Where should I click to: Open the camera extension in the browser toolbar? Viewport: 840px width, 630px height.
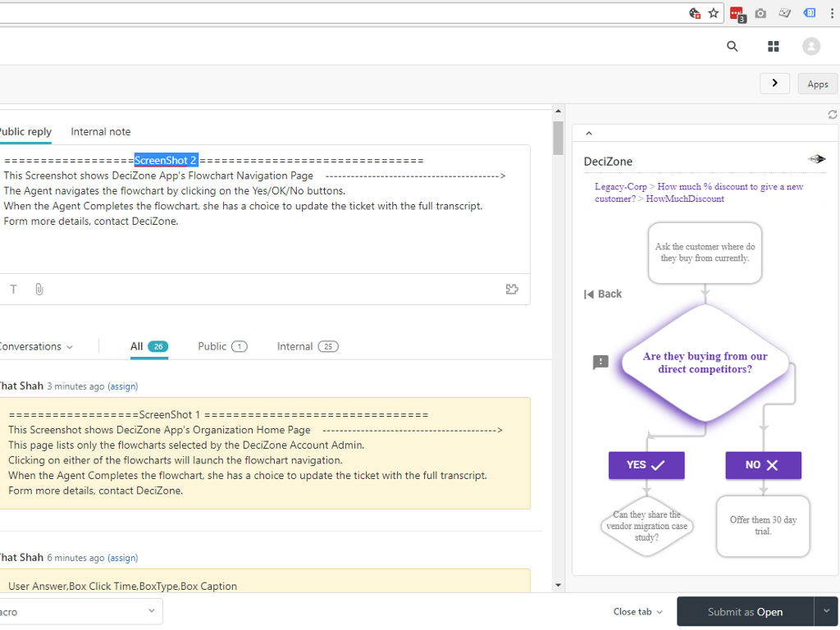760,13
